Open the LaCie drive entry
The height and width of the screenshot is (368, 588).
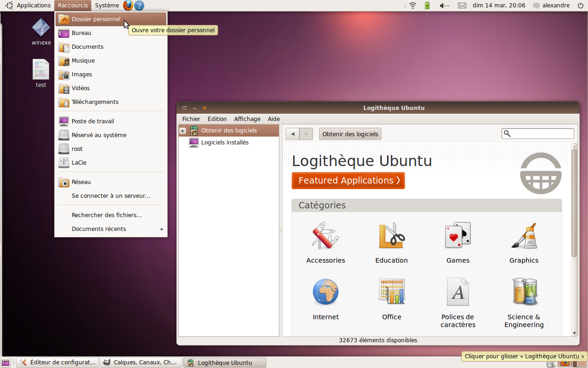click(x=111, y=163)
